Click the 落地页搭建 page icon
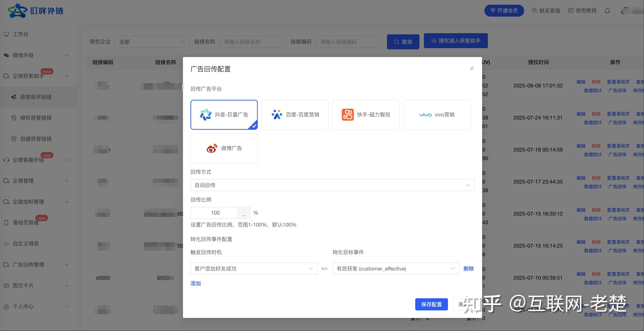The image size is (644, 331). (7, 223)
